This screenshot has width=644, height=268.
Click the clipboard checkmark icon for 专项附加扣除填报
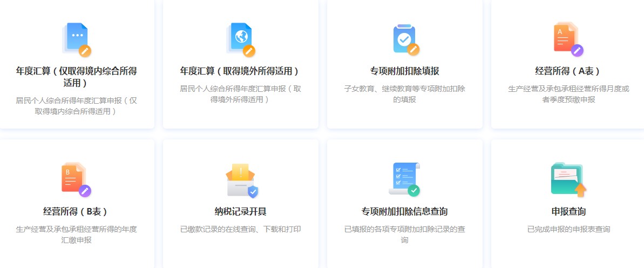(x=406, y=39)
